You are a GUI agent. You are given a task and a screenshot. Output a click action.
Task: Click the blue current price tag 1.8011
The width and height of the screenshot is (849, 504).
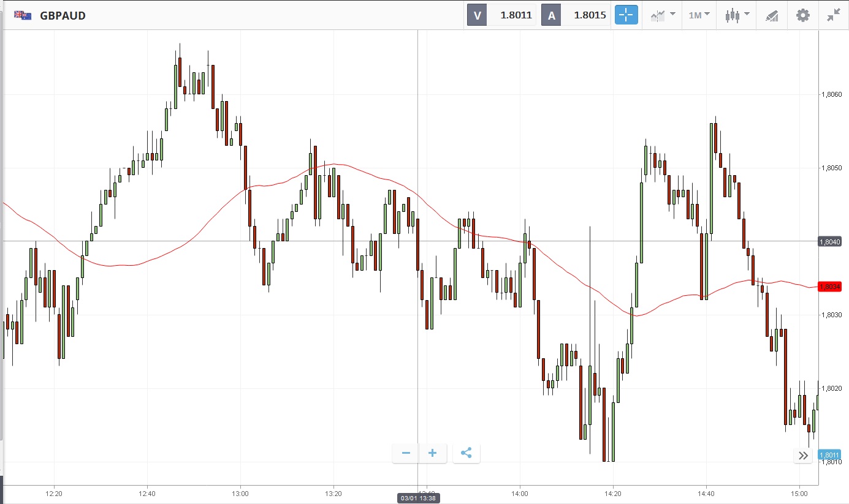pos(829,455)
